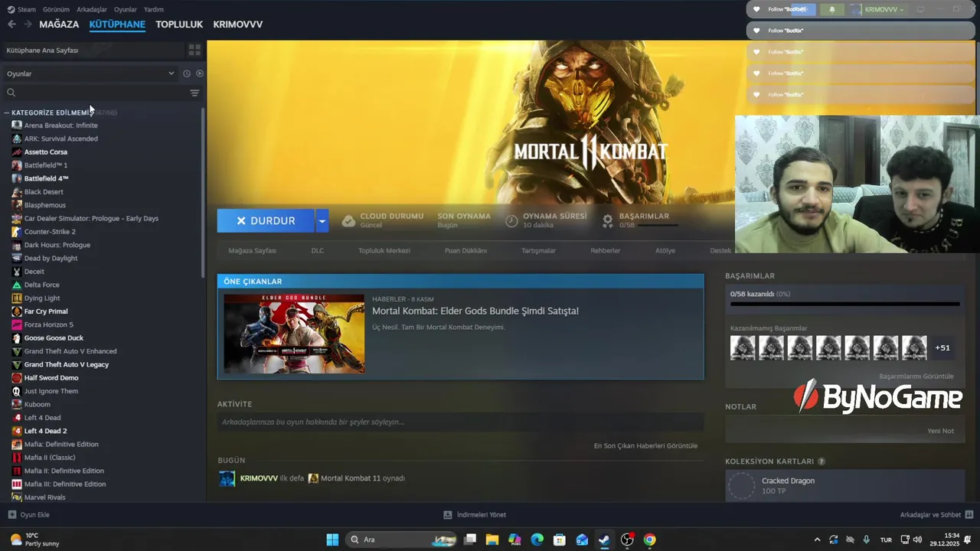Open the Rehberler tab
The width and height of the screenshot is (980, 551).
point(606,250)
